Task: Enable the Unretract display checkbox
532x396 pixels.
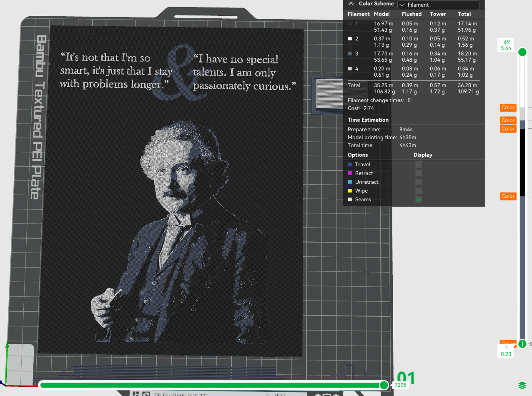Action: tap(418, 182)
